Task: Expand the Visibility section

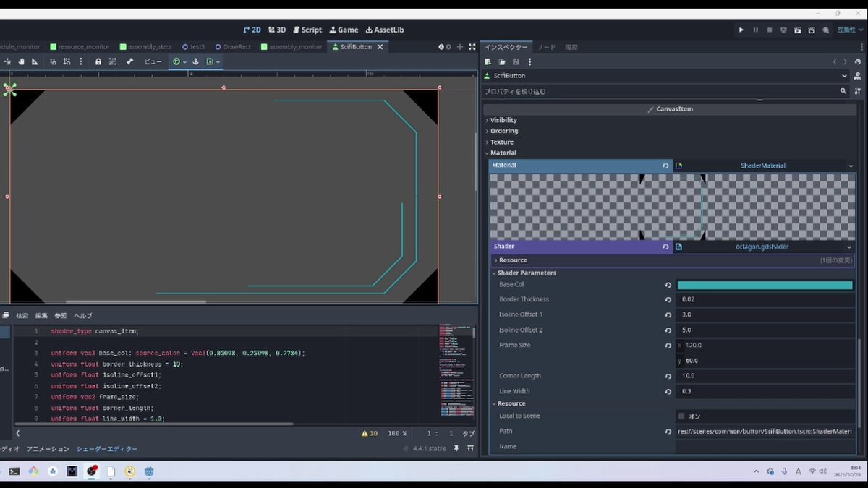Action: (x=503, y=120)
